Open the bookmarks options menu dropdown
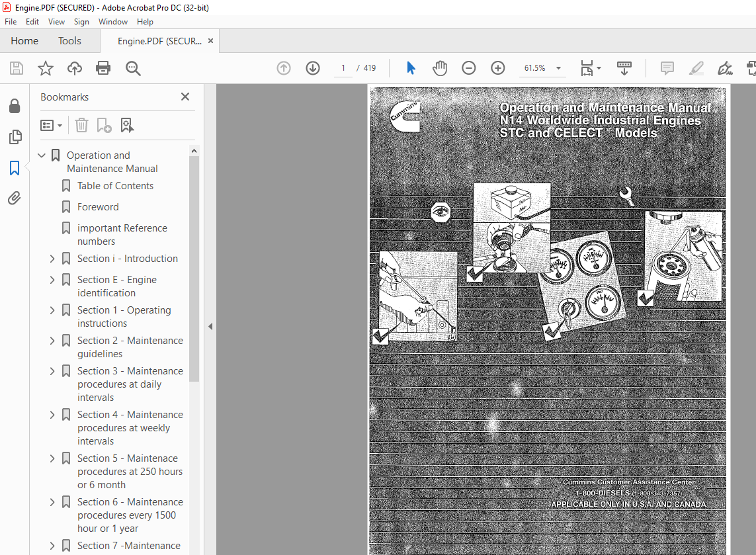The height and width of the screenshot is (555, 756). click(52, 126)
